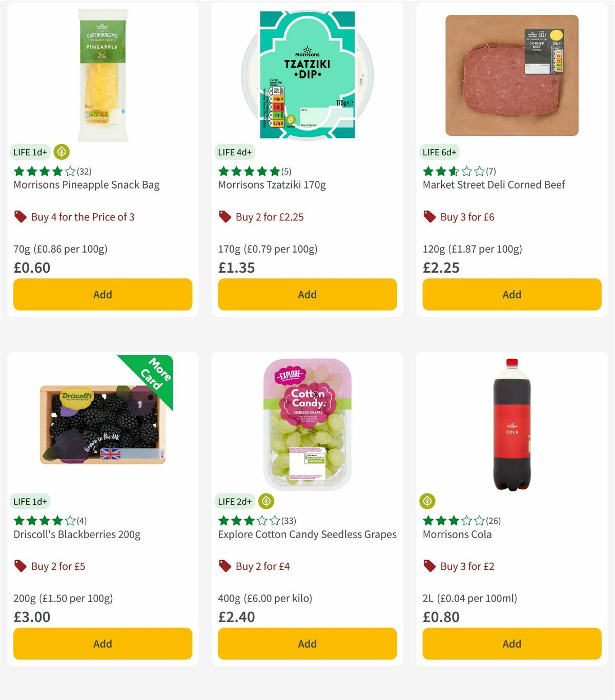Click the '(33)' review count for Cotton Candy Grapes

coord(287,521)
